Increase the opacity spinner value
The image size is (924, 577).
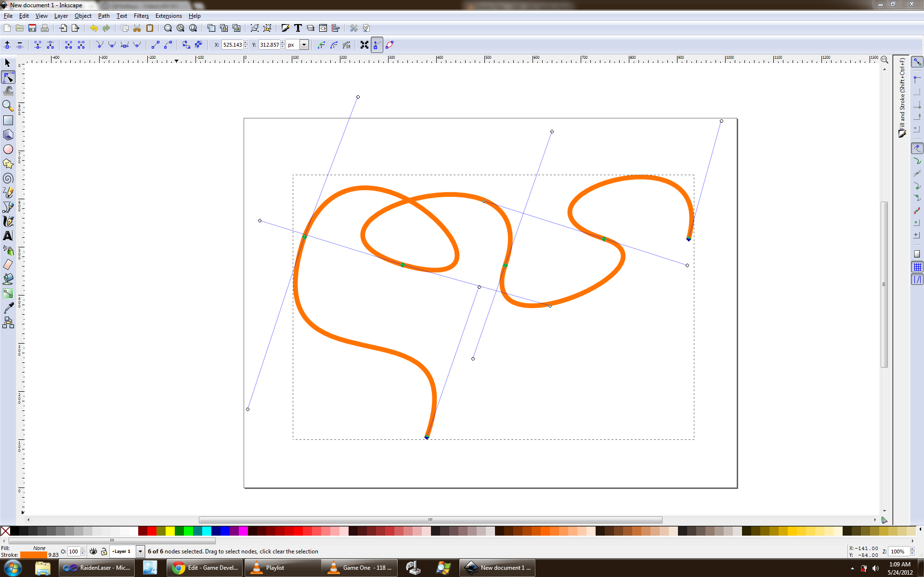coord(83,549)
